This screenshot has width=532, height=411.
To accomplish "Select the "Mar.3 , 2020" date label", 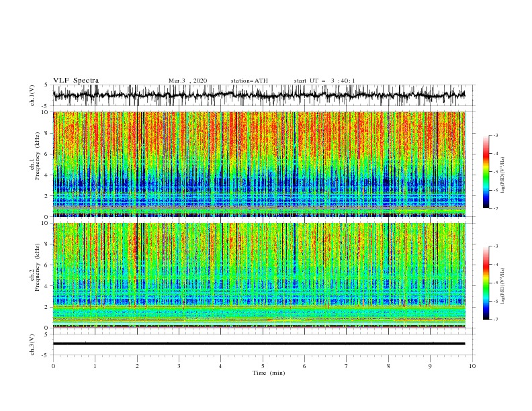I will click(x=187, y=81).
